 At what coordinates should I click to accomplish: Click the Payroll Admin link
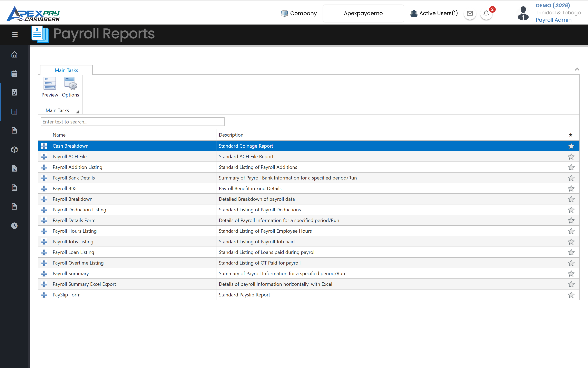point(553,20)
